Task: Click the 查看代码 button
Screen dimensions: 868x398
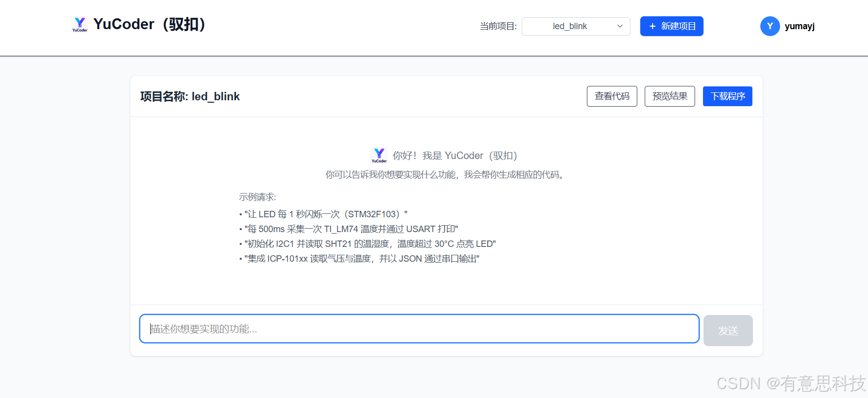Action: pos(612,96)
